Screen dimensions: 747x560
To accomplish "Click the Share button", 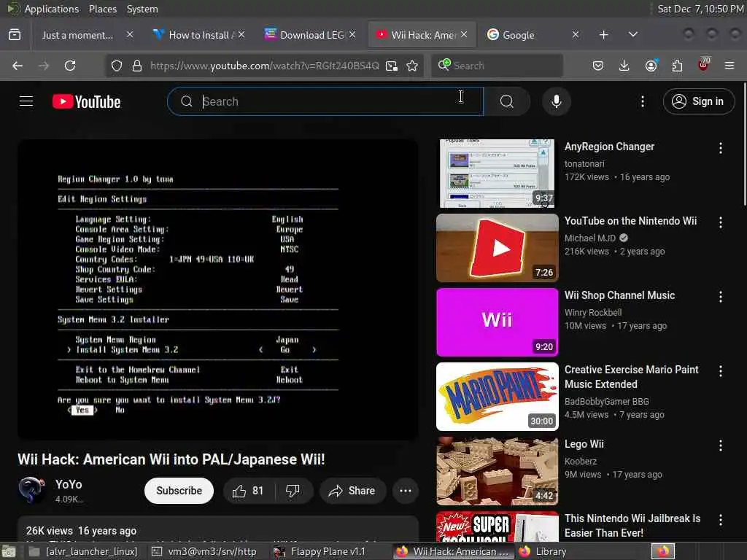I will click(352, 491).
